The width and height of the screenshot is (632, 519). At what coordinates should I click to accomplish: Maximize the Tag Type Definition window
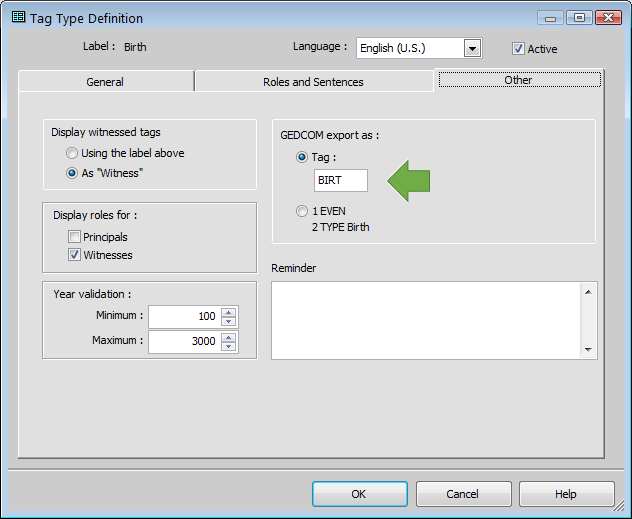pos(579,18)
